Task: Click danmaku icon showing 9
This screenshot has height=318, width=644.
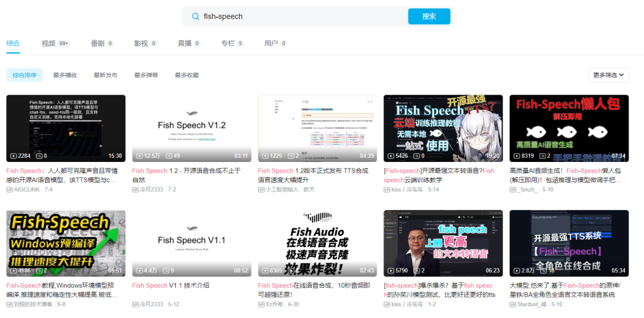Action: [x=166, y=271]
